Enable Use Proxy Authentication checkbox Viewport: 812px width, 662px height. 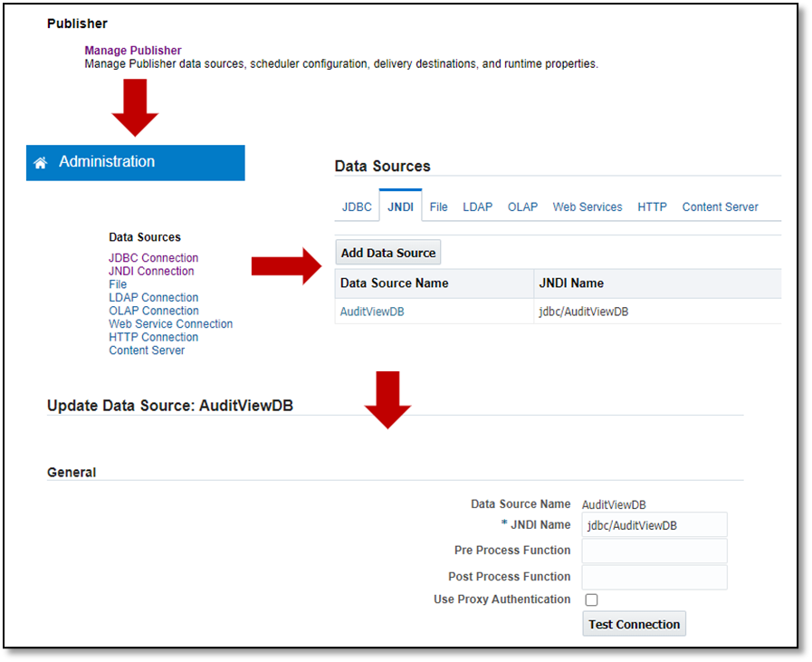pyautogui.click(x=592, y=600)
